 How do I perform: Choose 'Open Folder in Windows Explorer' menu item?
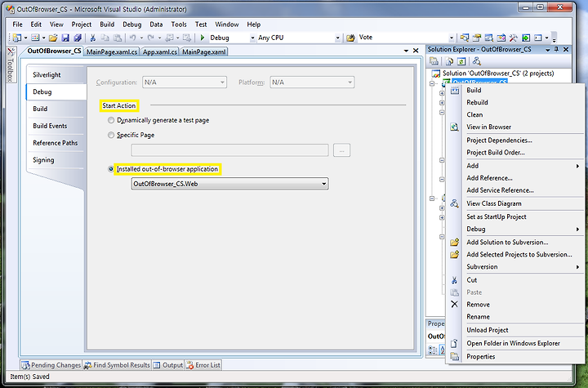click(513, 343)
